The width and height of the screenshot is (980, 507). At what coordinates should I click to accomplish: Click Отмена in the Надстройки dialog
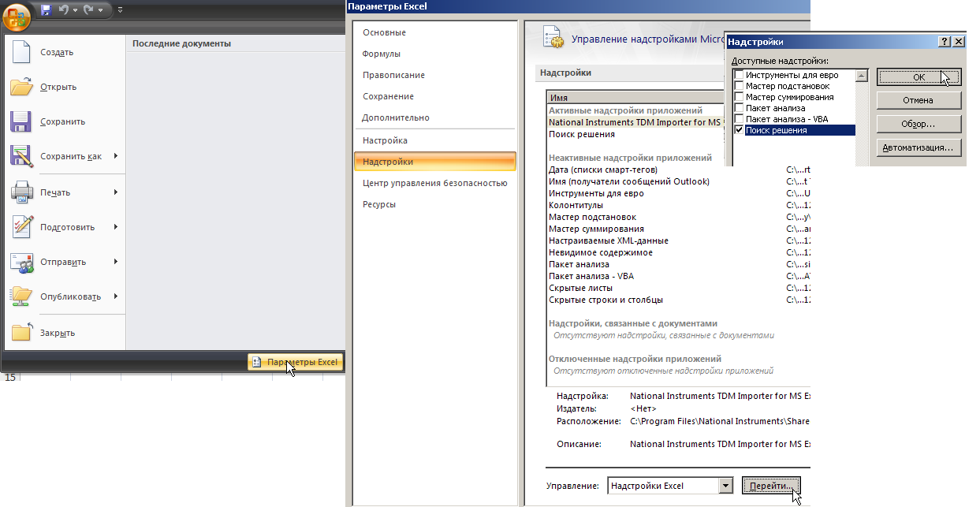[x=919, y=100]
